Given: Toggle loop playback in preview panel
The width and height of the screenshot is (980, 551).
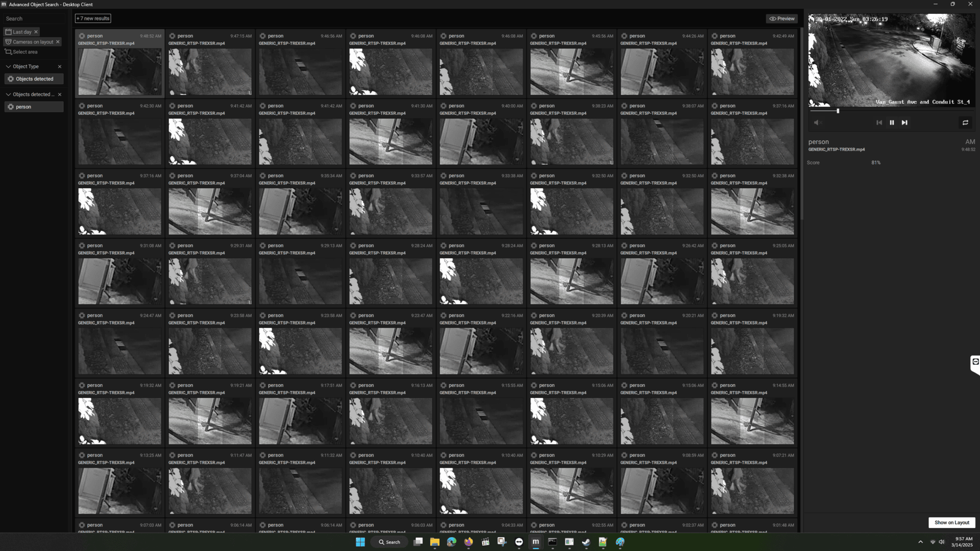Looking at the screenshot, I should pos(965,122).
